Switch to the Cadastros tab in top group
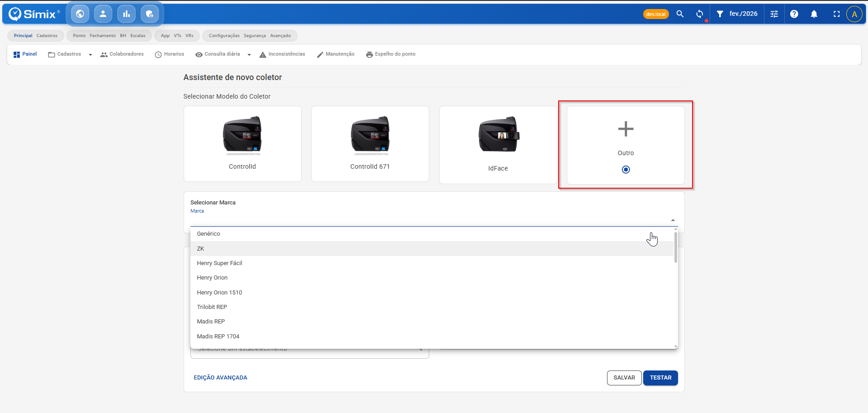 pyautogui.click(x=47, y=36)
